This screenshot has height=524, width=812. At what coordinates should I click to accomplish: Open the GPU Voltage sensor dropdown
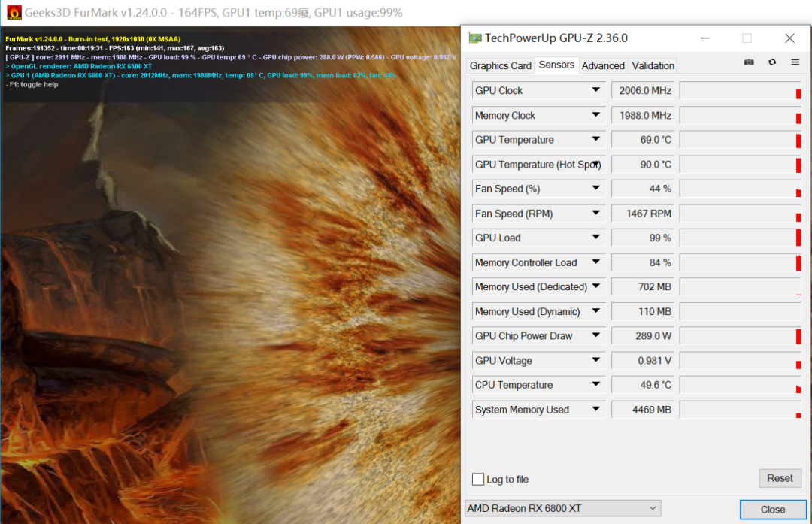pos(596,360)
